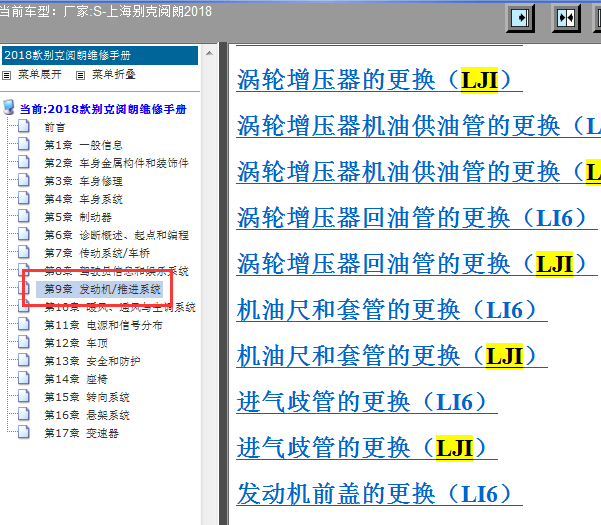Click page icon next to 第7章 传动系统/车桥
This screenshot has width=601, height=525.
click(24, 252)
